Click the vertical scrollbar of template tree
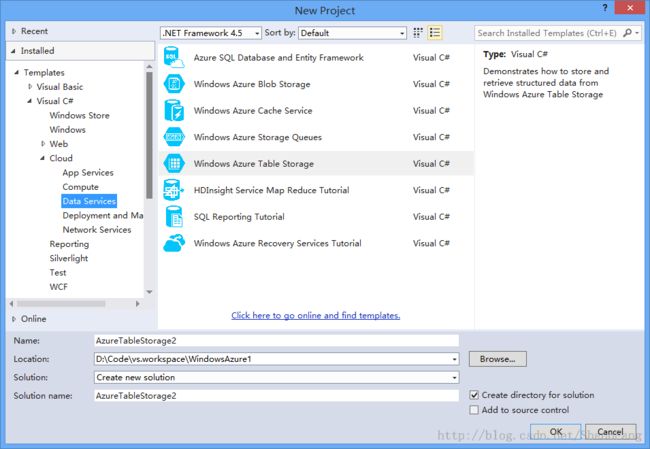Viewport: 650px width, 449px height. coord(149,135)
